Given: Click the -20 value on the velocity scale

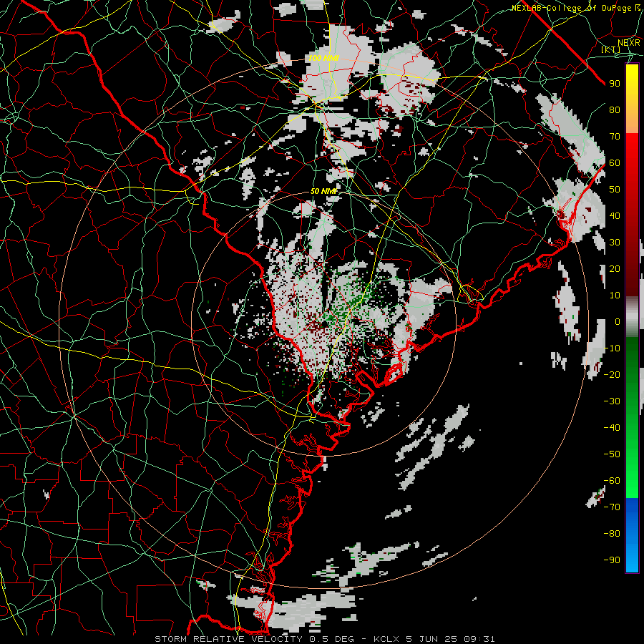Looking at the screenshot, I should (x=612, y=374).
